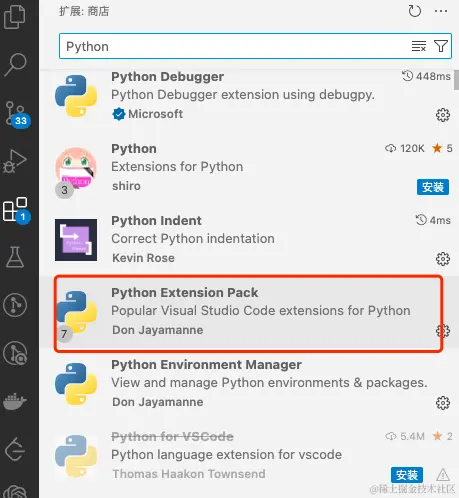Open the extensions filter funnel

coord(441,46)
